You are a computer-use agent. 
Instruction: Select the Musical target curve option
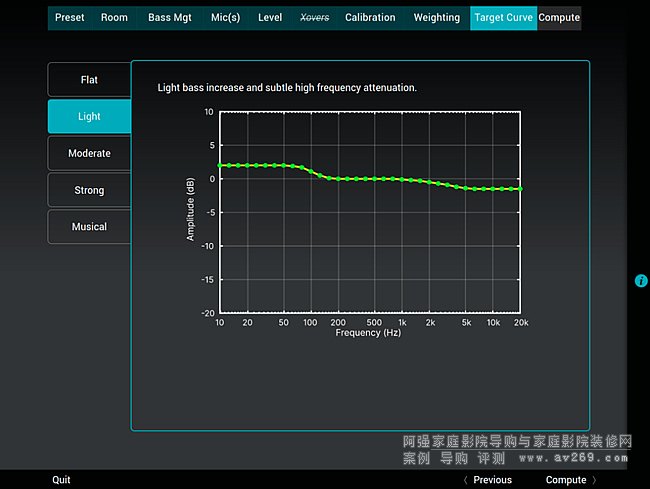(89, 227)
